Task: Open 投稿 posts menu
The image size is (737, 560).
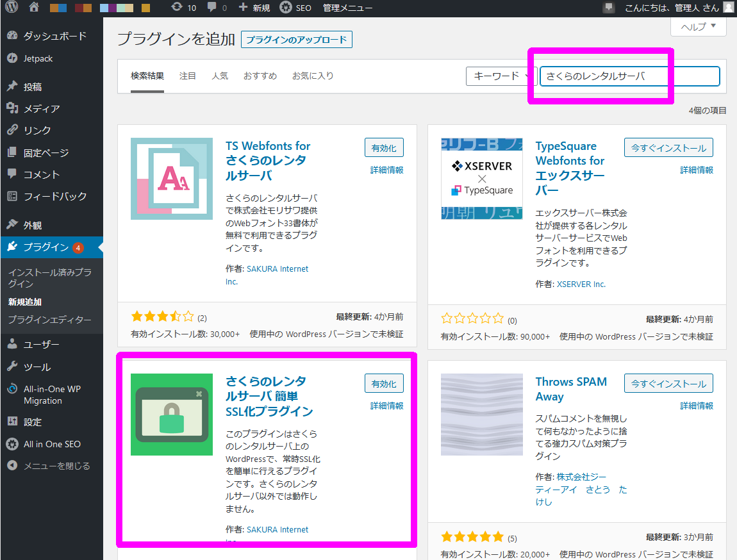Action: (x=52, y=86)
